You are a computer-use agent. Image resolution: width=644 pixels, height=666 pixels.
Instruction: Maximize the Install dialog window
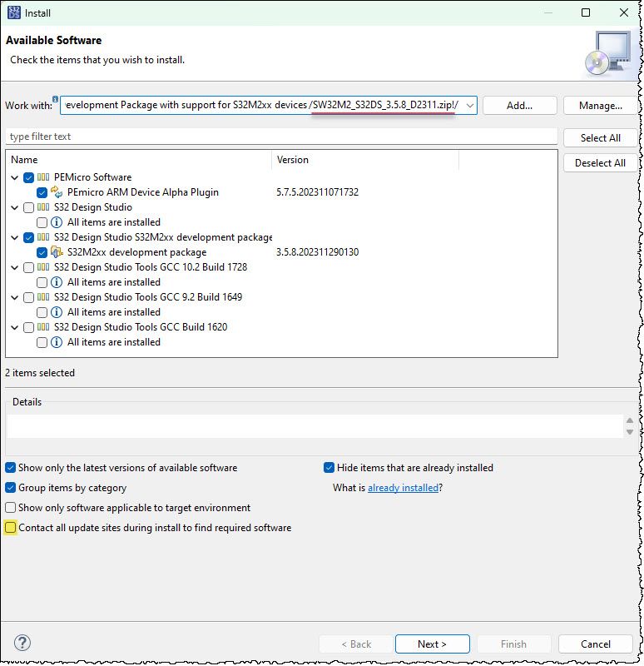point(586,12)
